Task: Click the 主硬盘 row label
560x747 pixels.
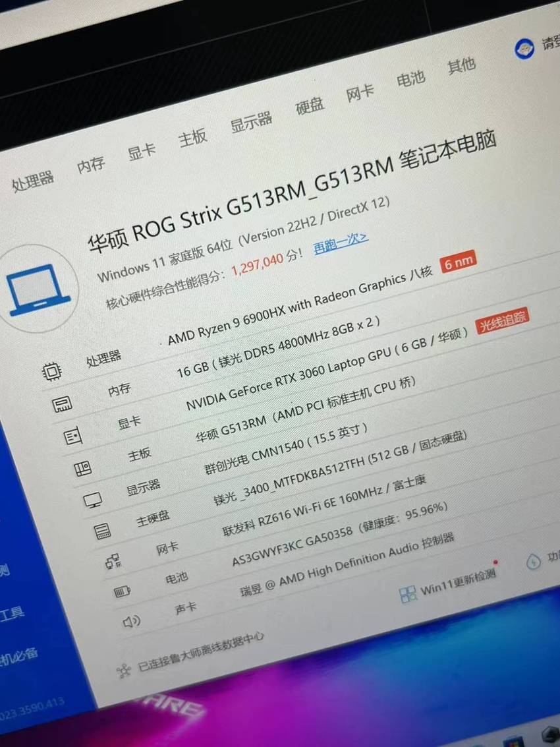Action: click(153, 518)
